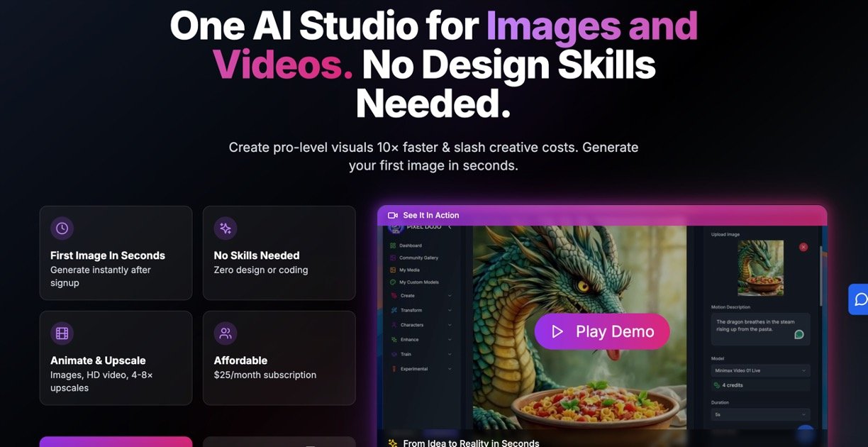Viewport: 868px width, 447px height.
Task: Click the clock icon on First Image card
Action: pos(62,228)
